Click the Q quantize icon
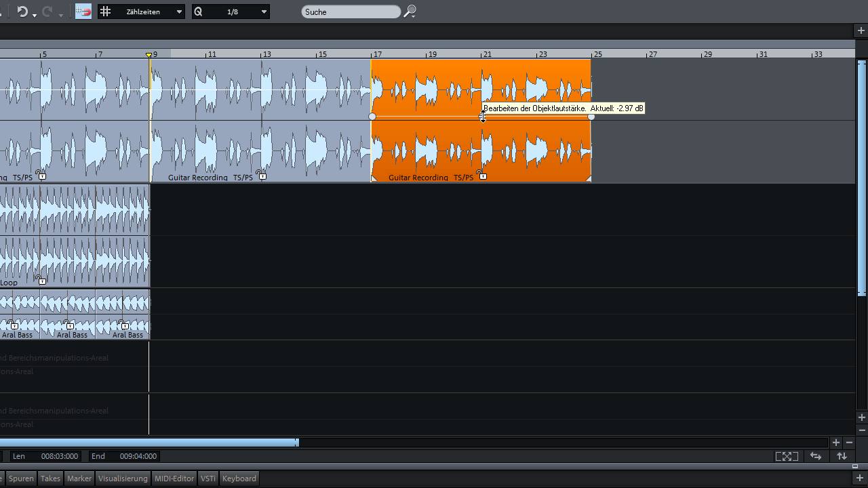This screenshot has width=868, height=488. coord(198,12)
